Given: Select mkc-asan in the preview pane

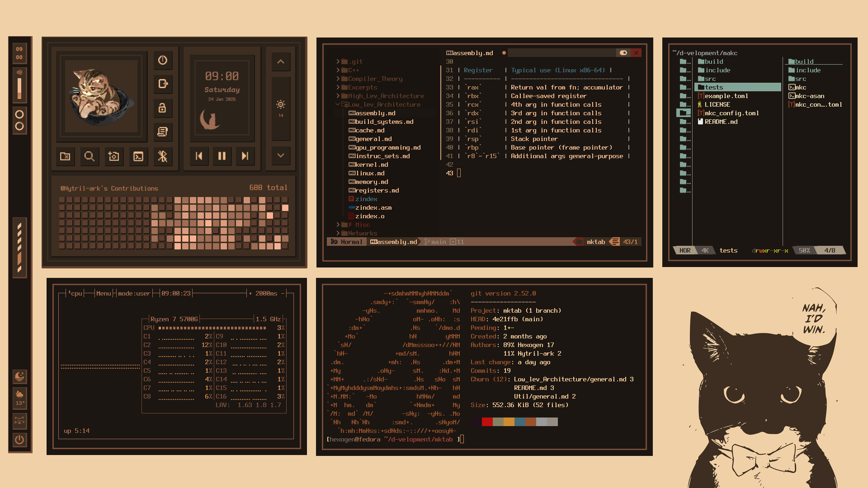Looking at the screenshot, I should pyautogui.click(x=806, y=96).
